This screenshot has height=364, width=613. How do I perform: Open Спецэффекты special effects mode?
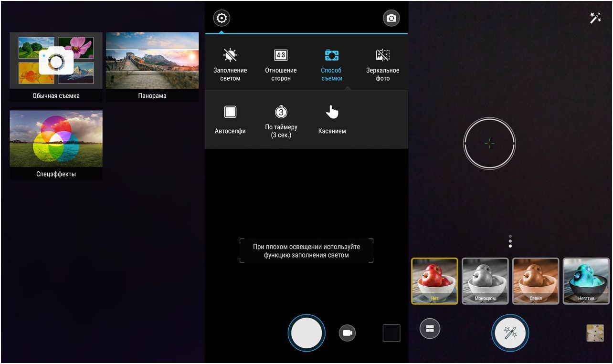[56, 145]
